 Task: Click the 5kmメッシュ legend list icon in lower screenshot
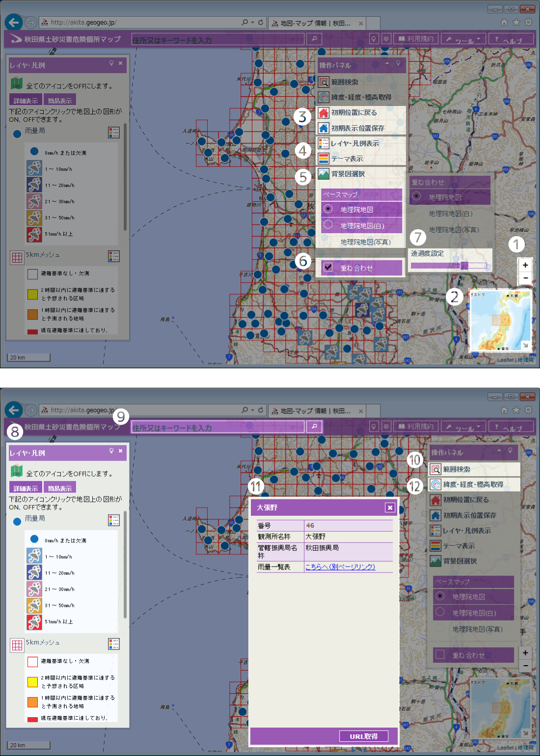[114, 644]
